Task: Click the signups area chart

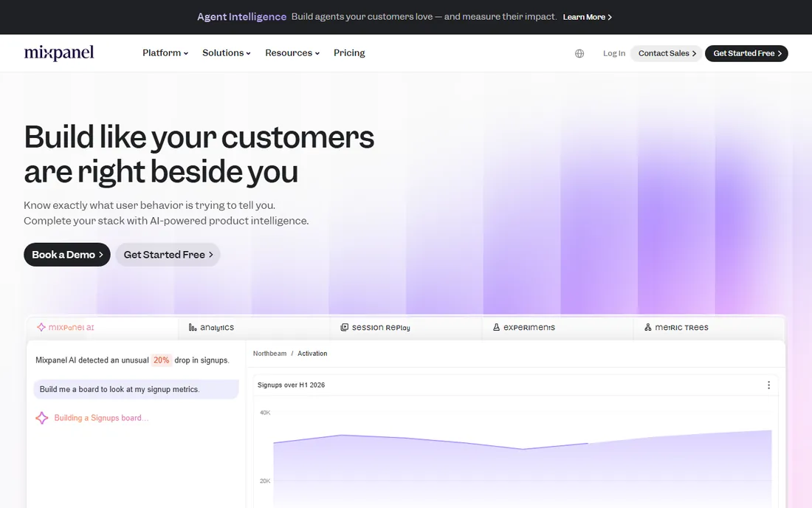Action: [523, 469]
